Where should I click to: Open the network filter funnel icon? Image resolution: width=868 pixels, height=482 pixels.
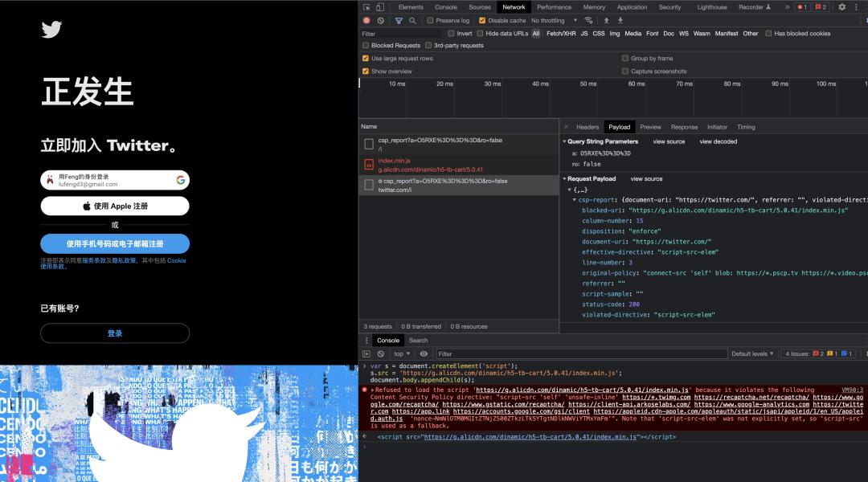(x=399, y=20)
